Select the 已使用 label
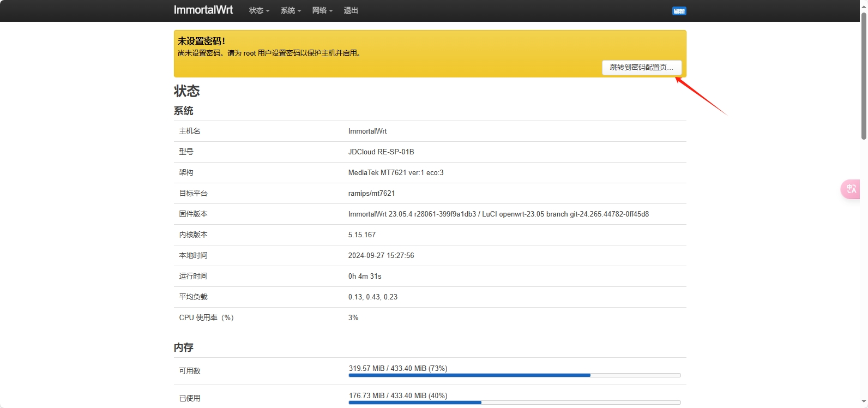This screenshot has height=408, width=868. pos(190,398)
